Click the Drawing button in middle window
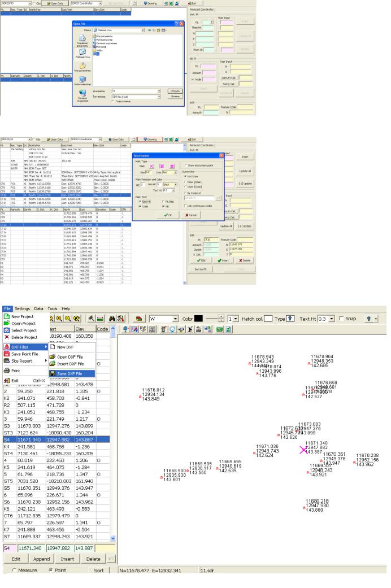The image size is (391, 588). [150, 139]
